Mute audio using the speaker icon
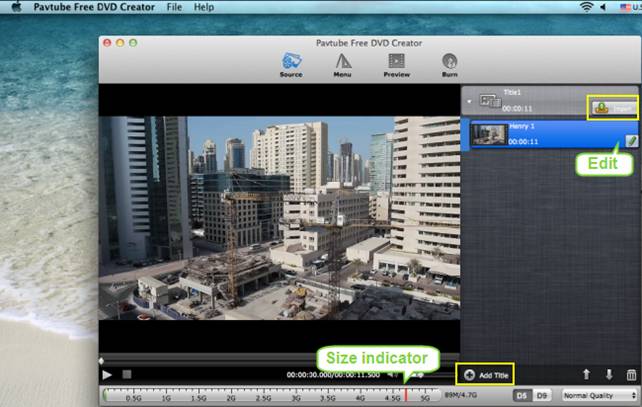 391,375
